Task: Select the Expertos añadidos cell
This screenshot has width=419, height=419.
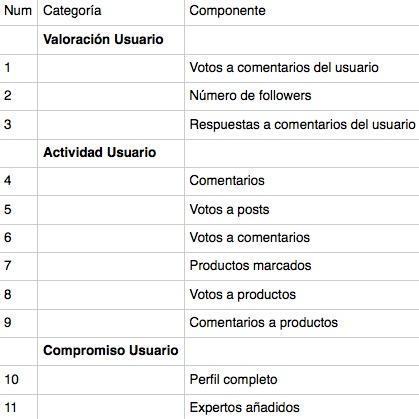Action: [x=302, y=407]
